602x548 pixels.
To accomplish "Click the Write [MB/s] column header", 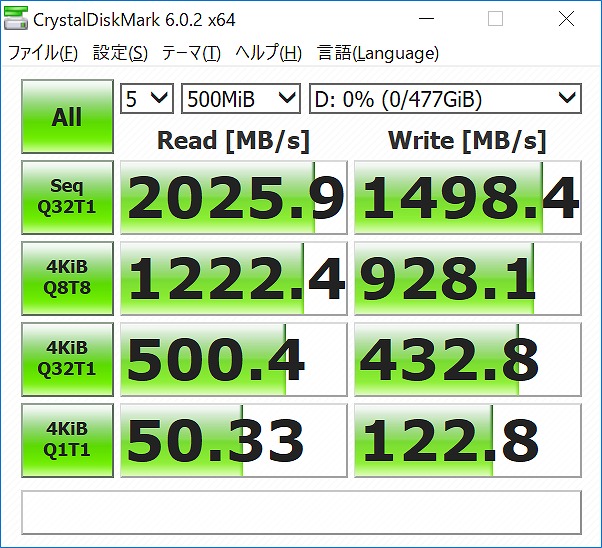I will (x=467, y=141).
